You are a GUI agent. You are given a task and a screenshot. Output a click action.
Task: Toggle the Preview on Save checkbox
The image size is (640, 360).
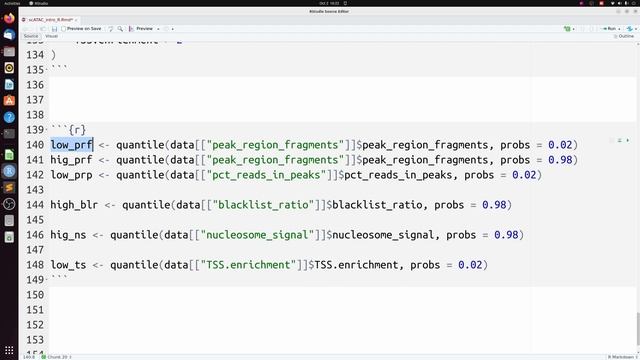(x=64, y=29)
